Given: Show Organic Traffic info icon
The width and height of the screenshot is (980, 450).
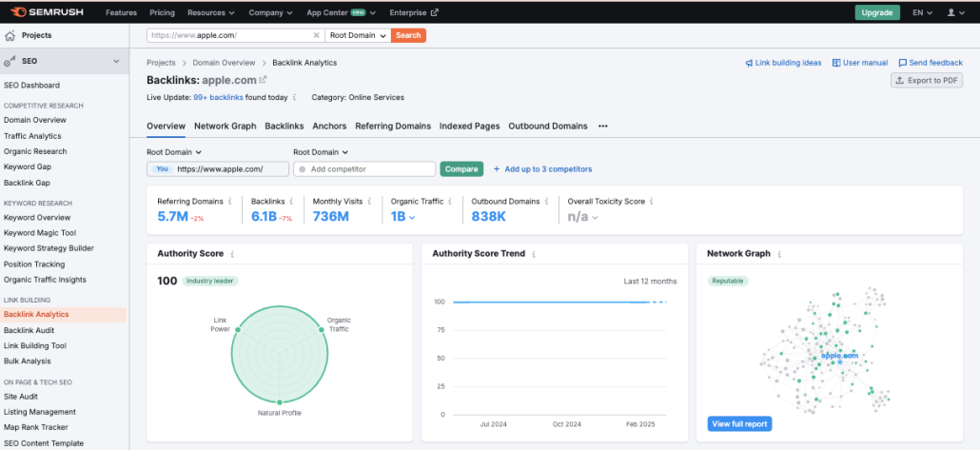Looking at the screenshot, I should pyautogui.click(x=451, y=202).
